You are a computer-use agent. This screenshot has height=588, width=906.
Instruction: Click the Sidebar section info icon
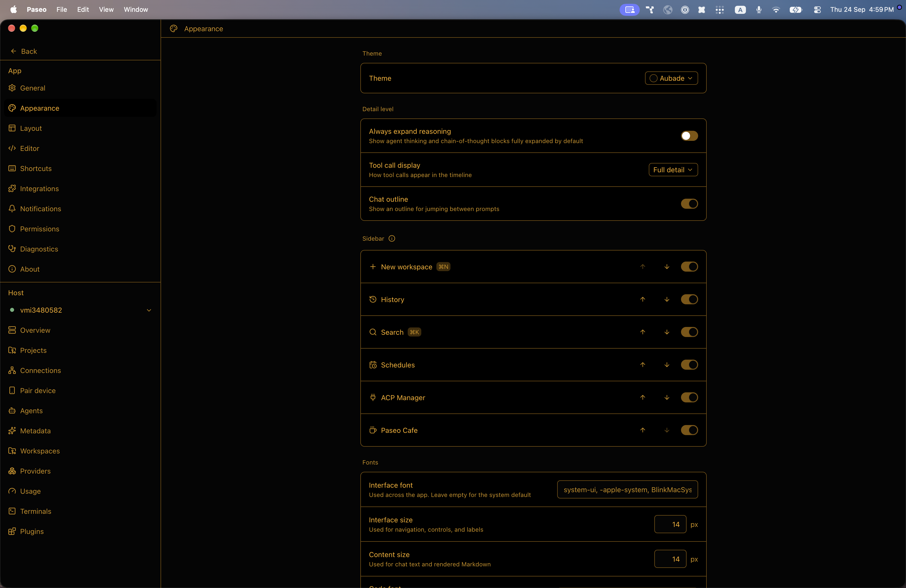(392, 238)
